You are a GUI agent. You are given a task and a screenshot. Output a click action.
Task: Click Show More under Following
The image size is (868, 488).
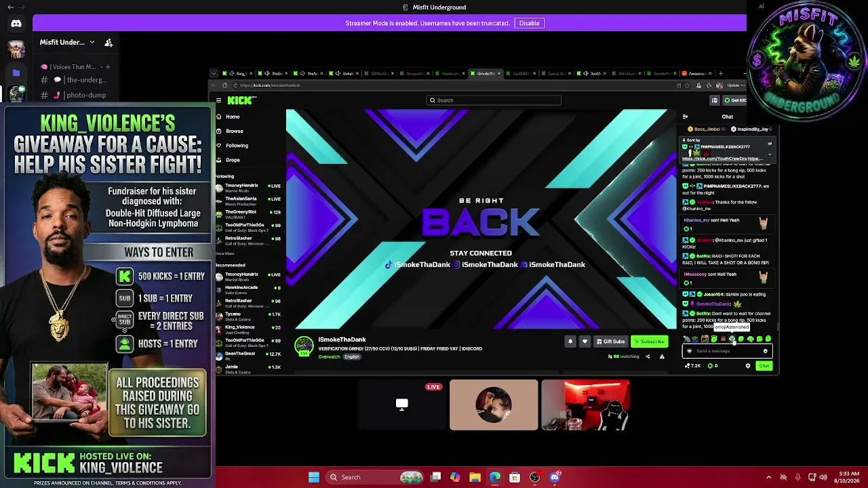pyautogui.click(x=225, y=253)
